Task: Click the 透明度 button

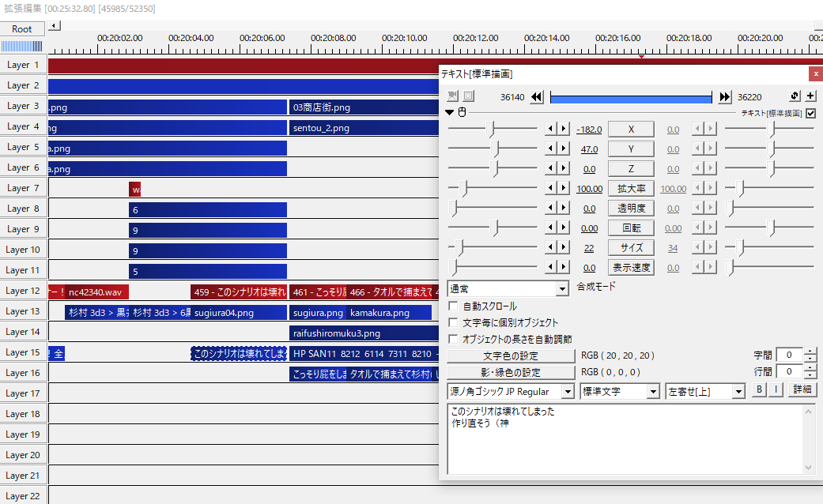Action: pyautogui.click(x=631, y=209)
